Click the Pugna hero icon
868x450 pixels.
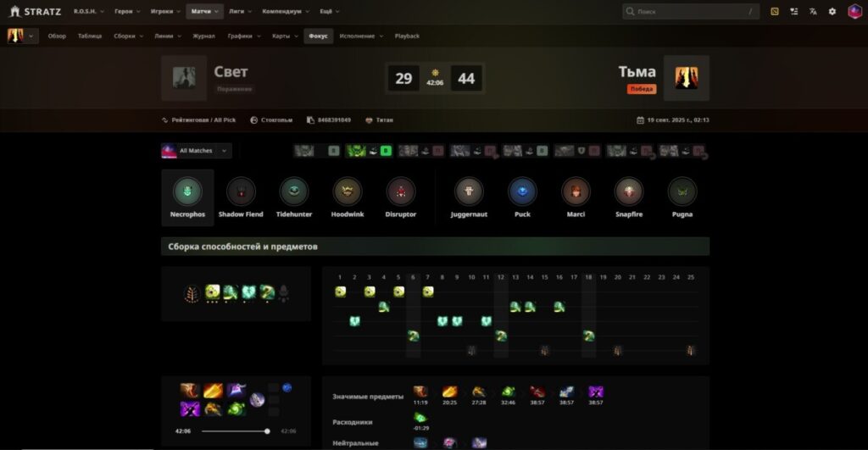pos(682,192)
